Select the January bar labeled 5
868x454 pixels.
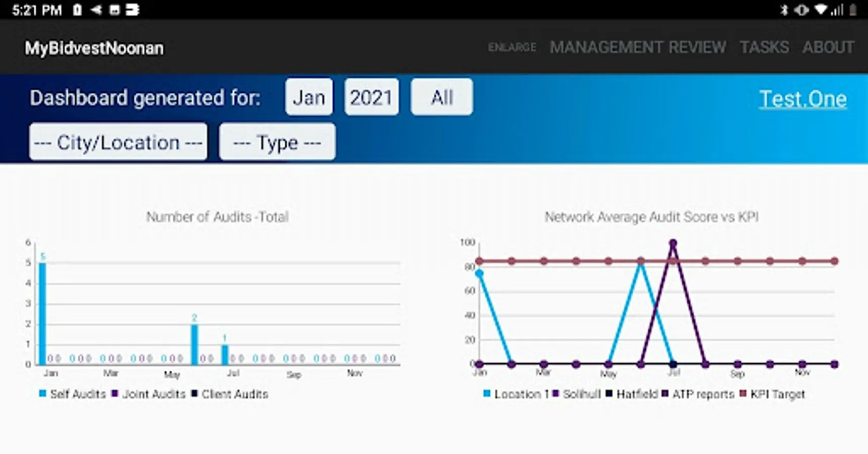[42, 313]
